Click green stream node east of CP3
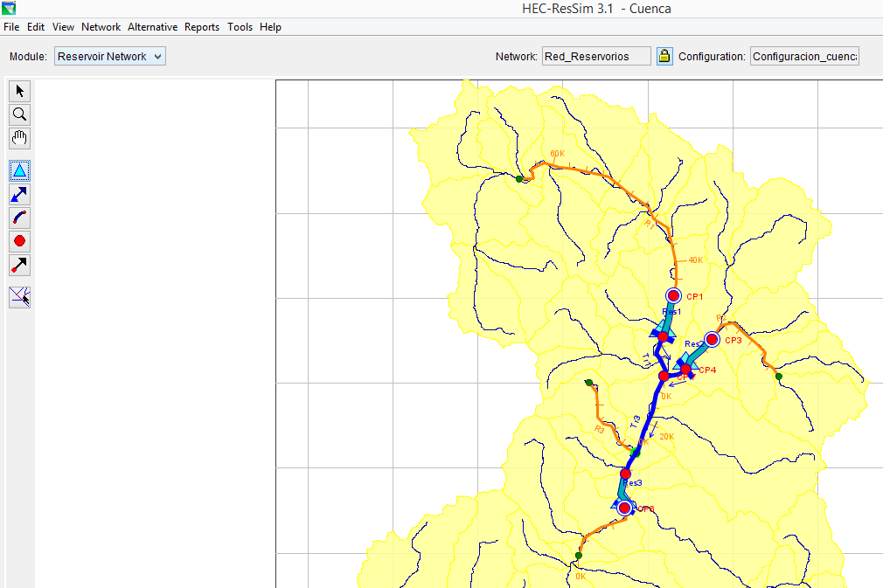Viewport: 883px width, 588px height. [779, 377]
